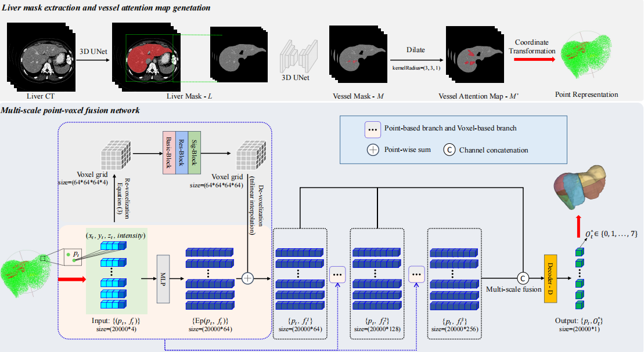Image resolution: width=644 pixels, height=352 pixels.
Task: Click the Vessel Attention Map image
Action: coord(470,57)
